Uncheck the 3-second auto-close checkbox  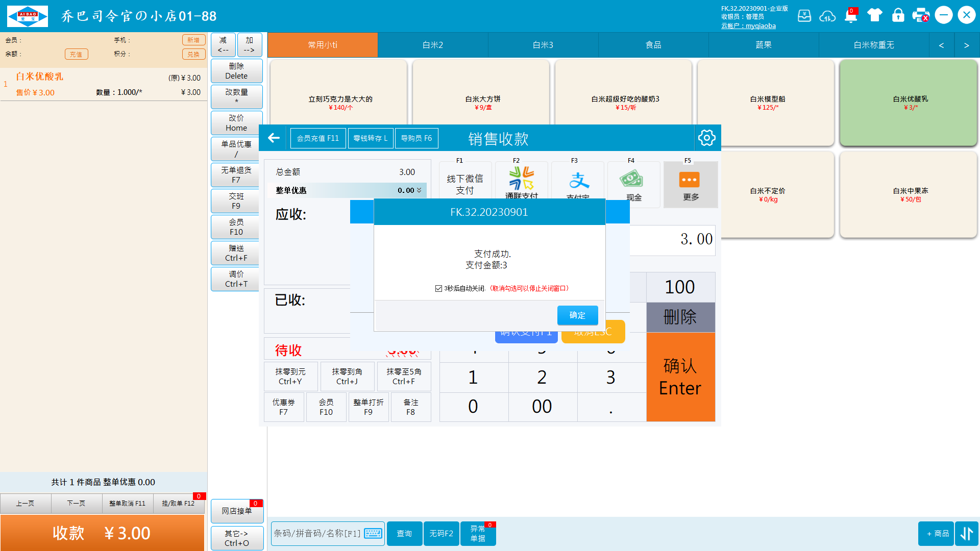click(x=438, y=289)
